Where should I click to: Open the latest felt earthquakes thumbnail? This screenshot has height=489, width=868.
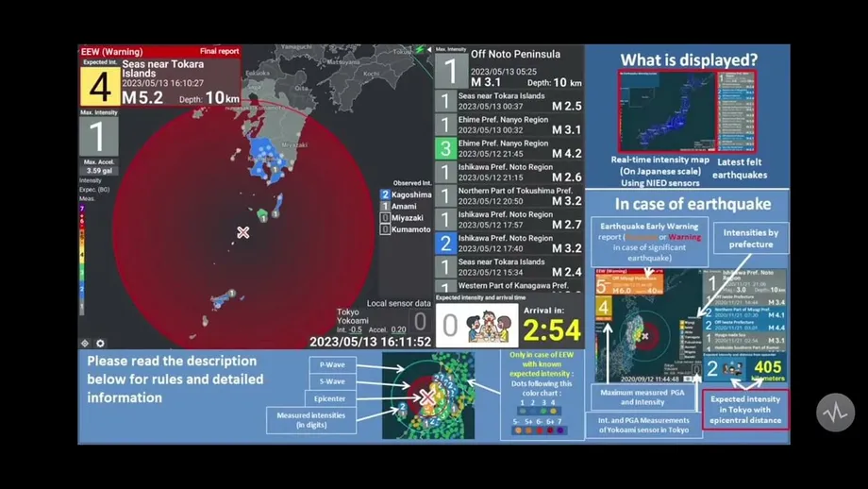(738, 110)
